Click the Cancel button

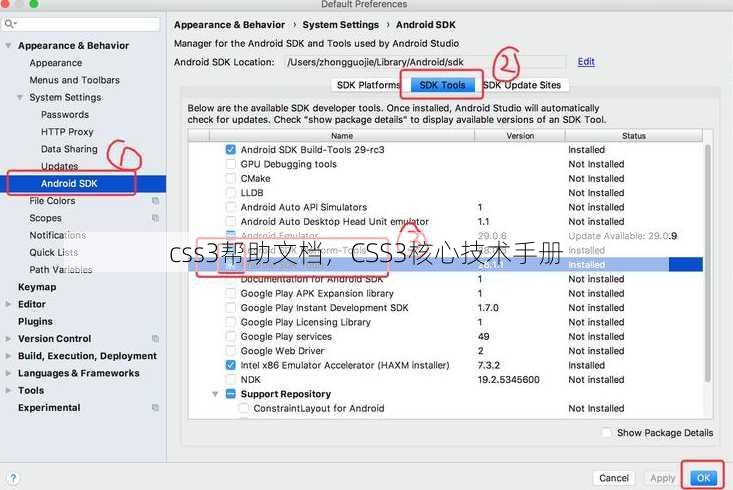pyautogui.click(x=614, y=478)
